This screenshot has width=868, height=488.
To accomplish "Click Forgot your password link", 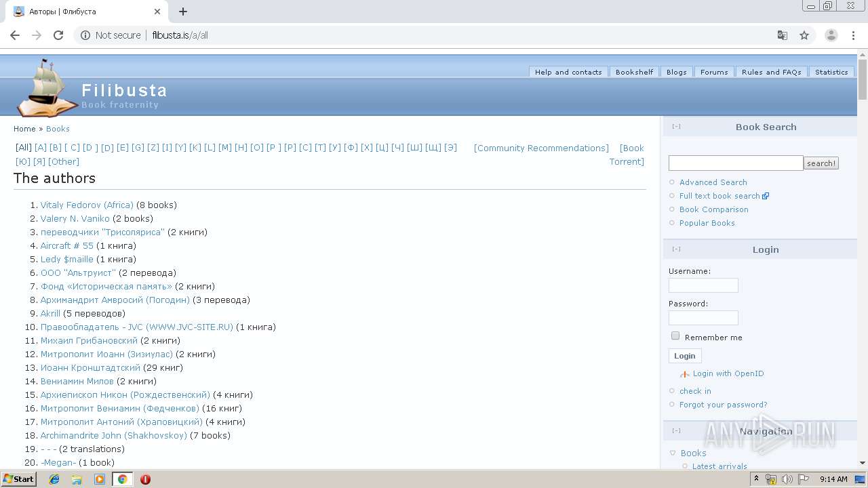I will [x=724, y=405].
